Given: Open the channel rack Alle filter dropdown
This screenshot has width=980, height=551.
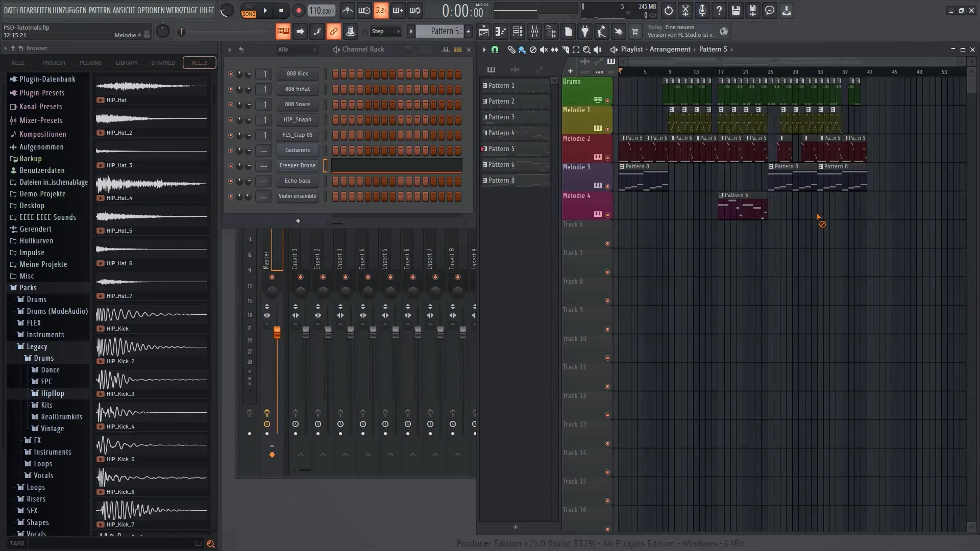Looking at the screenshot, I should 297,49.
